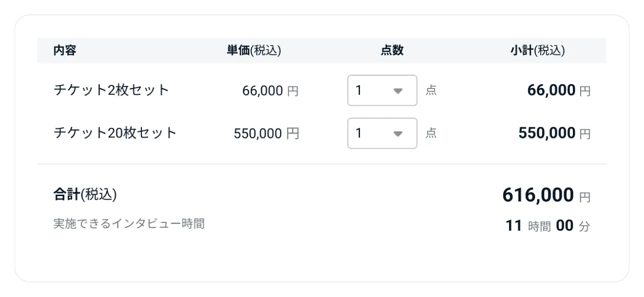Click the 点数 column header
Screen dimensions: 644x297
coord(392,50)
